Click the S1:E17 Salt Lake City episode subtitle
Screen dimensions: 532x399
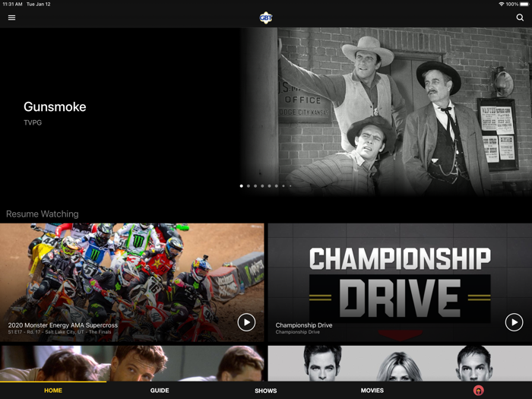coord(60,332)
